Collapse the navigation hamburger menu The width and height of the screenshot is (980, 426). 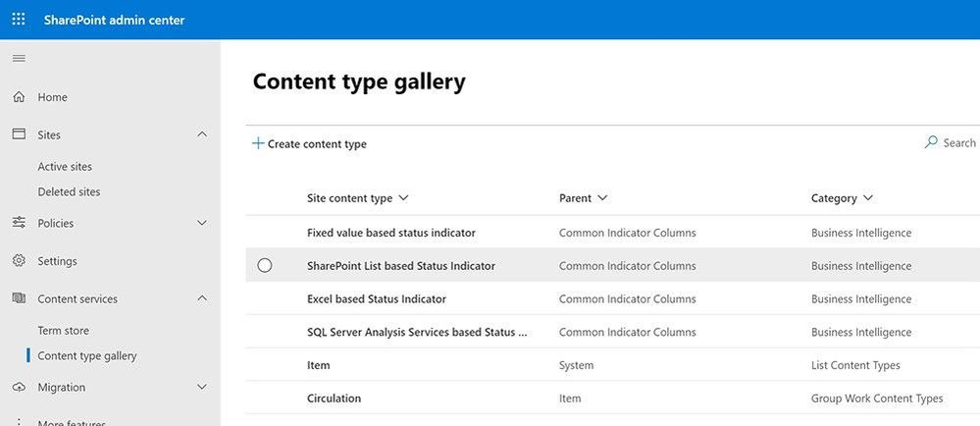19,59
